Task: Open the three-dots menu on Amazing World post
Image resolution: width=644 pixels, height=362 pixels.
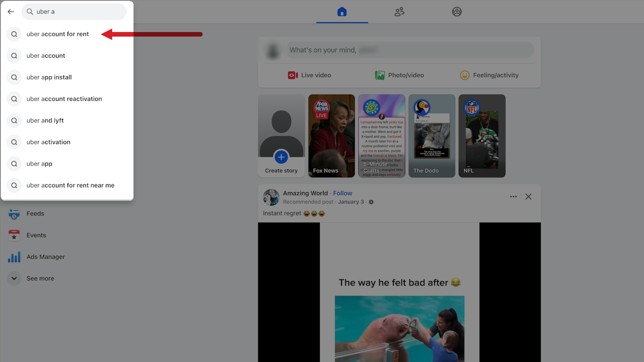Action: click(x=513, y=197)
